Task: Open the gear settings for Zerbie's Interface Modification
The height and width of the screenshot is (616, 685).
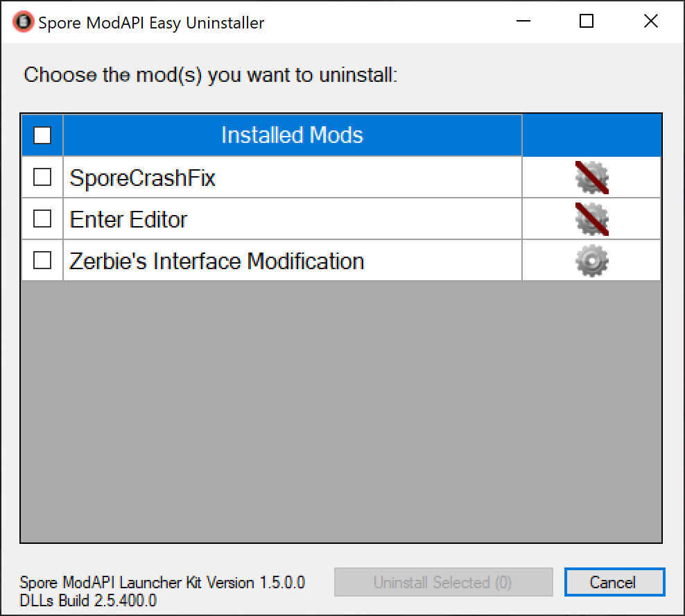Action: point(591,261)
